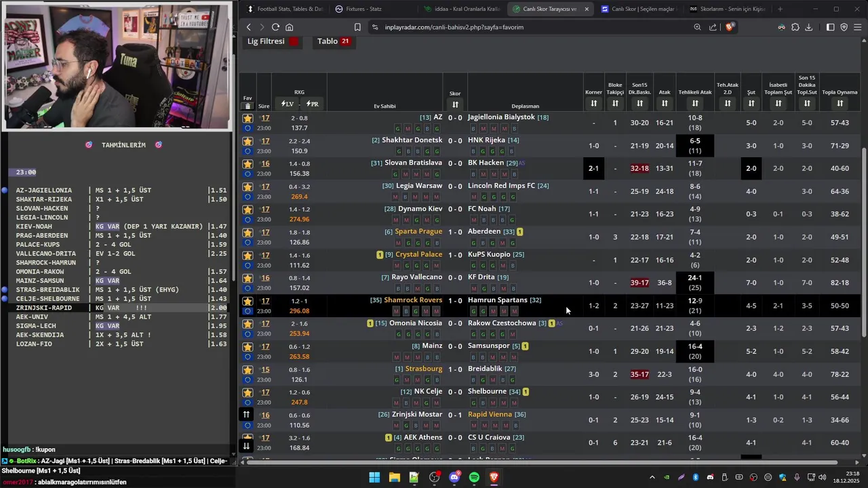Image resolution: width=868 pixels, height=488 pixels.
Task: Open the browser home page icon
Action: (290, 27)
